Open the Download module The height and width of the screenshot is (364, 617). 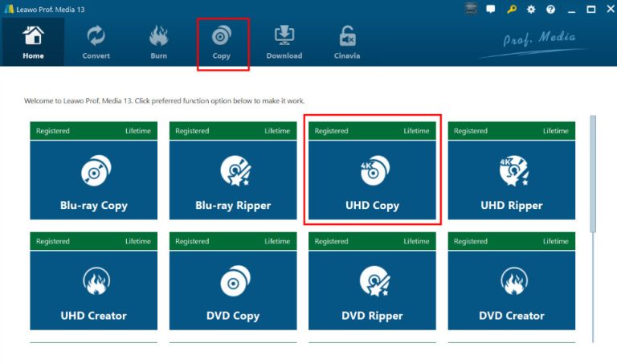tap(284, 42)
